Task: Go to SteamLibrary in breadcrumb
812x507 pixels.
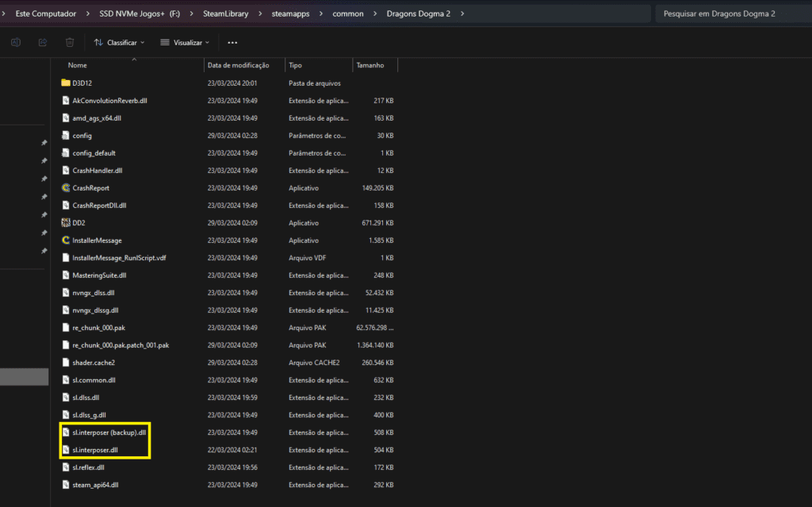Action: click(226, 13)
